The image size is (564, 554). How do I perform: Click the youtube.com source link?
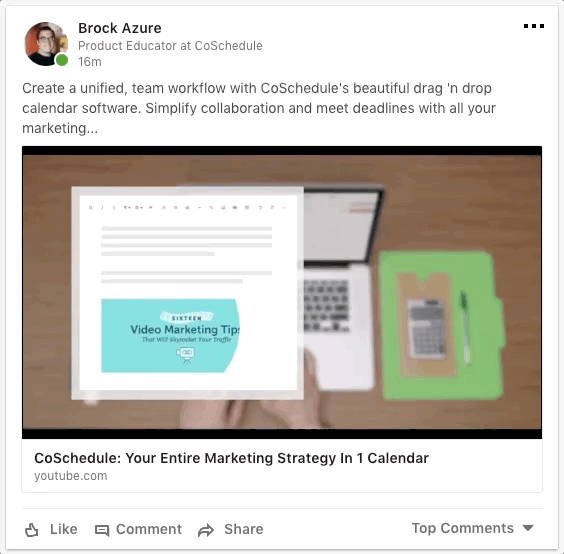[x=71, y=476]
